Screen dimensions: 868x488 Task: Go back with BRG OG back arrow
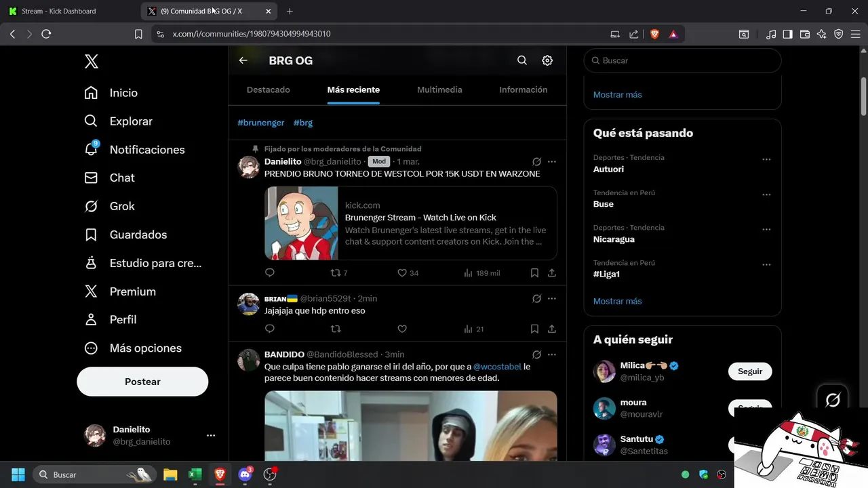click(x=243, y=60)
